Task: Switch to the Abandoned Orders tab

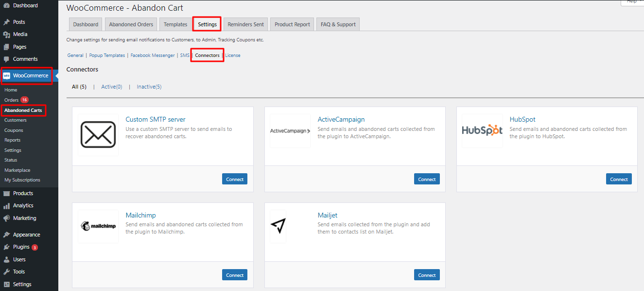Action: point(131,24)
